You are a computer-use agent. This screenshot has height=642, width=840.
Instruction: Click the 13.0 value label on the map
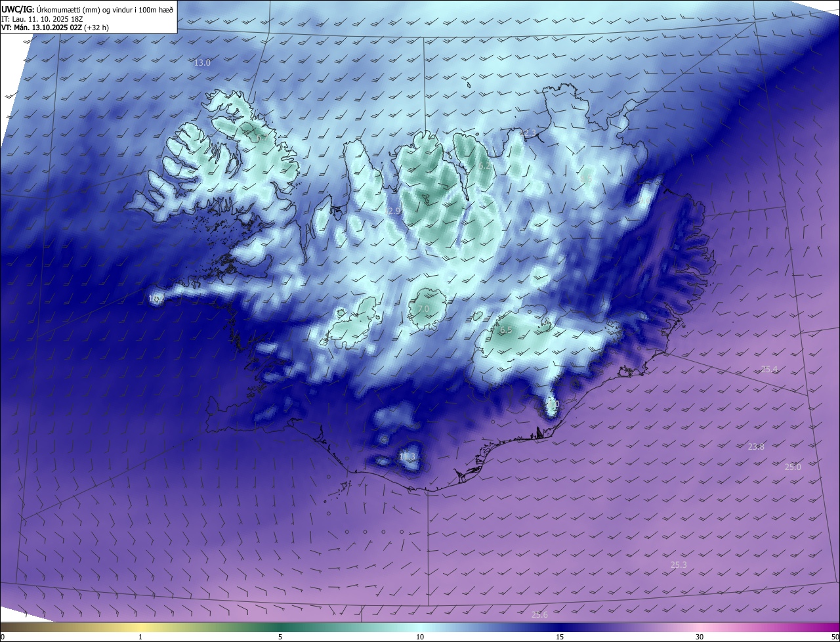[x=202, y=63]
